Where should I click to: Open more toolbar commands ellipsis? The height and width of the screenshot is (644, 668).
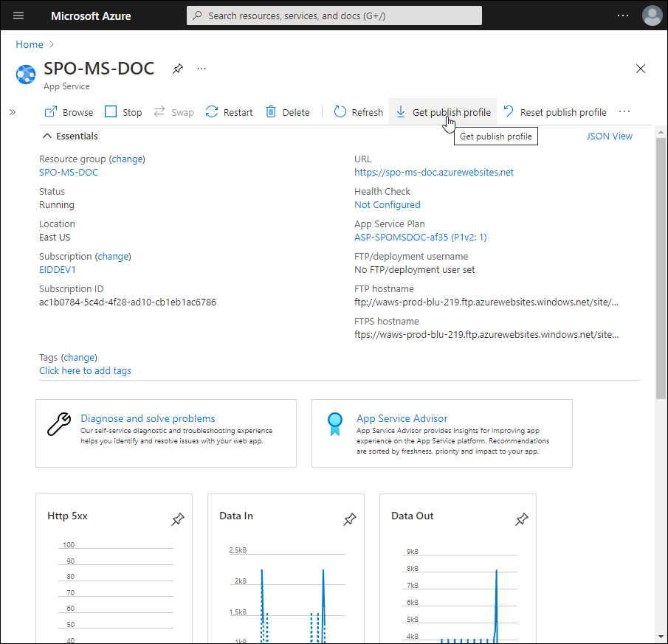(624, 112)
